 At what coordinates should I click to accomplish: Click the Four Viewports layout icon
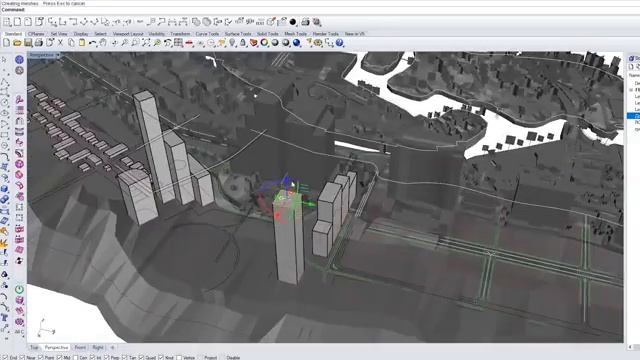178,42
